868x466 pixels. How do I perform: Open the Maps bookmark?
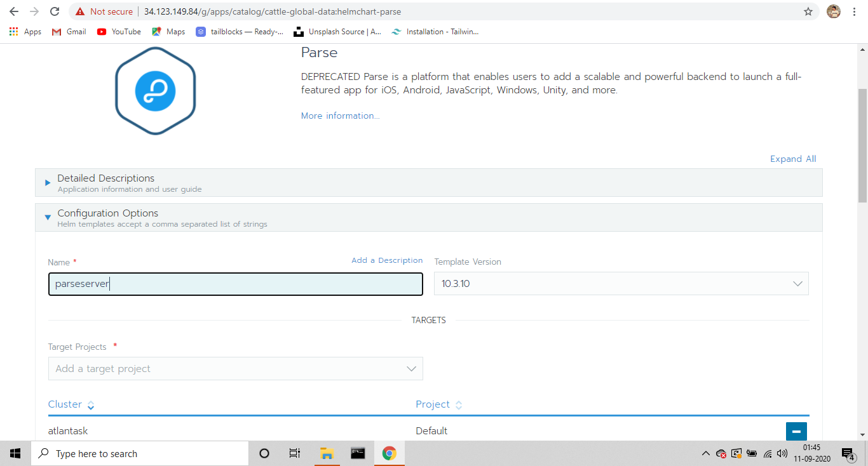pyautogui.click(x=168, y=32)
